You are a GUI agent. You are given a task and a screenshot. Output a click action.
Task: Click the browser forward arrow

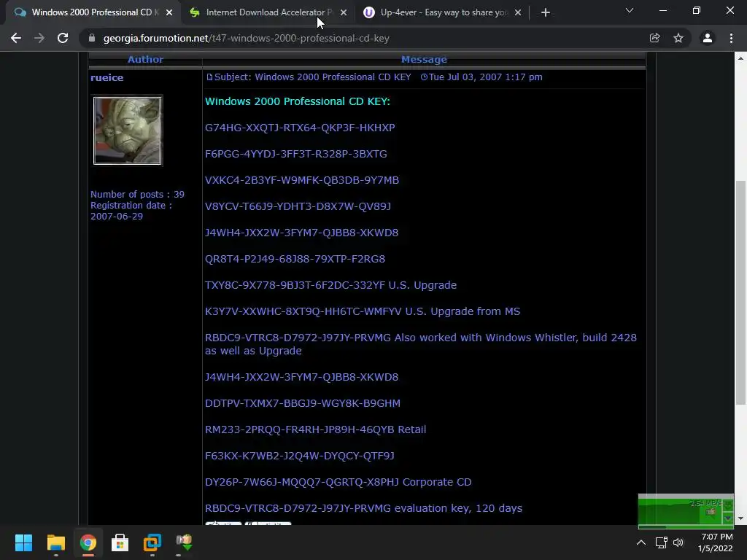click(x=39, y=38)
